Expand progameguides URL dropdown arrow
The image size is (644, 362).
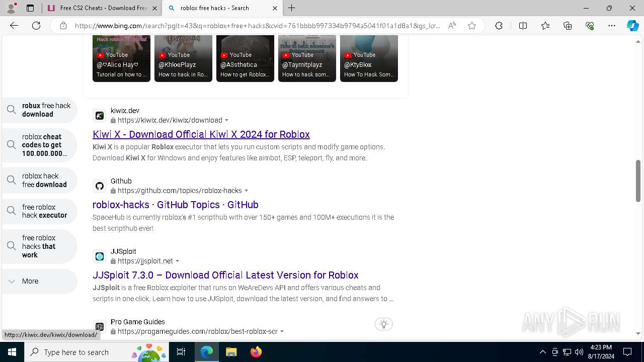pos(282,331)
